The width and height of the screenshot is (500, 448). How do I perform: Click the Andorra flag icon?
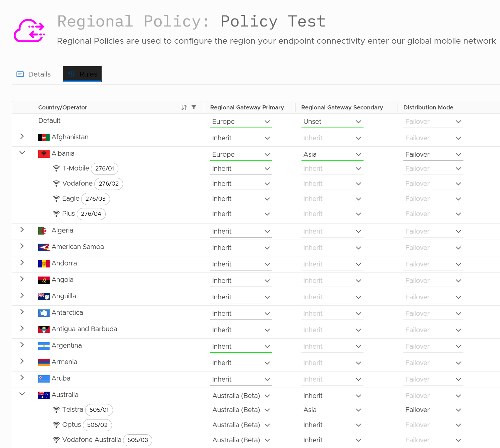point(44,263)
